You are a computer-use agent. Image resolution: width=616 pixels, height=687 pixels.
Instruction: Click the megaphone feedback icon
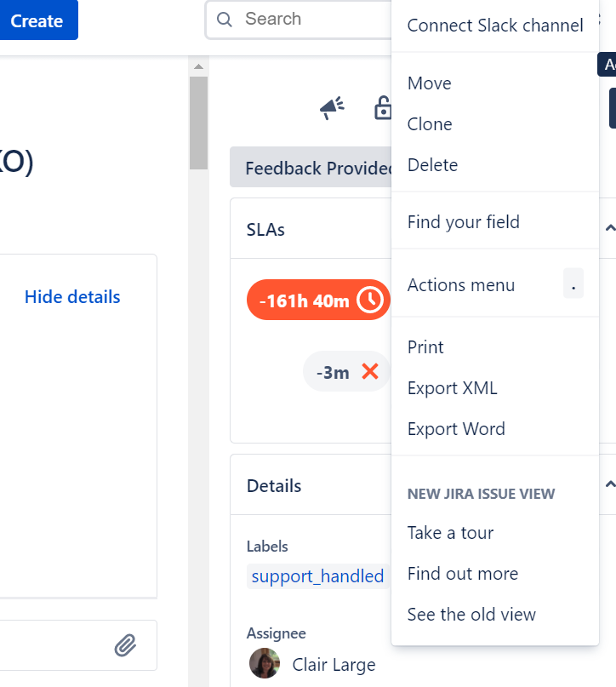(332, 108)
